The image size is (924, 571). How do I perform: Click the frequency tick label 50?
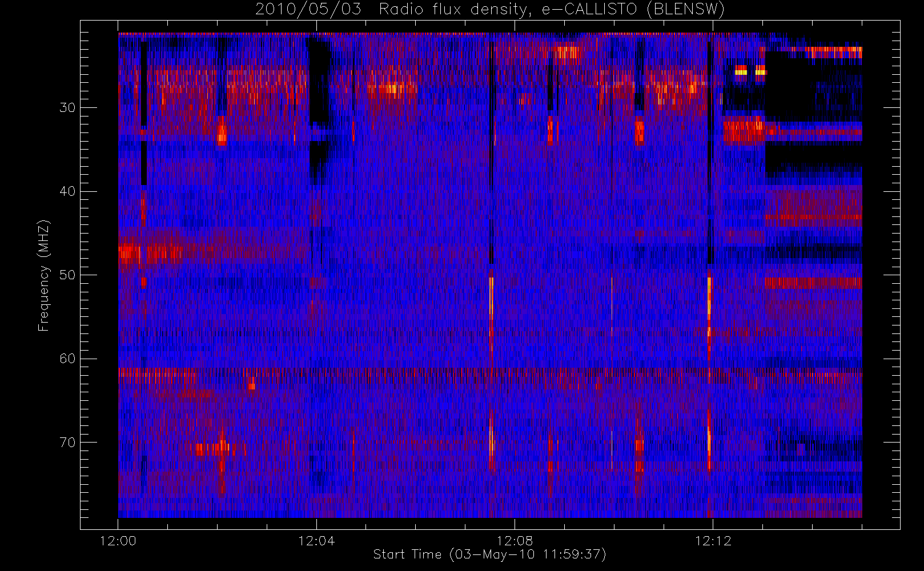[x=67, y=275]
